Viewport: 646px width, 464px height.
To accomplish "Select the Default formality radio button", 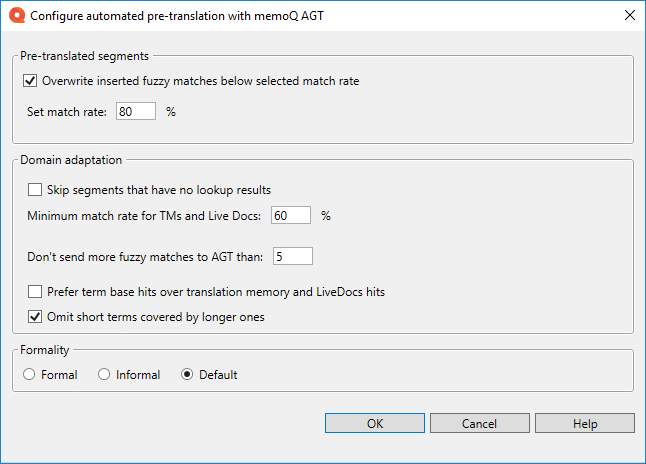I will 187,375.
